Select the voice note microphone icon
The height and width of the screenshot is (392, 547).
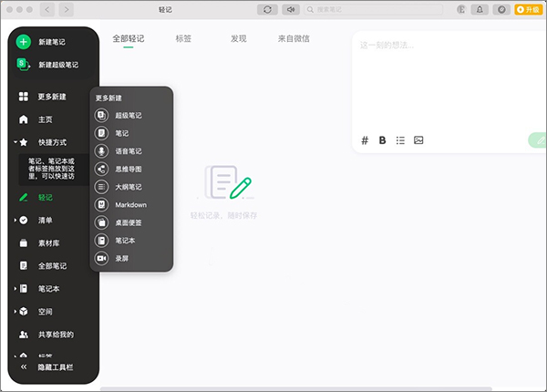pos(101,151)
